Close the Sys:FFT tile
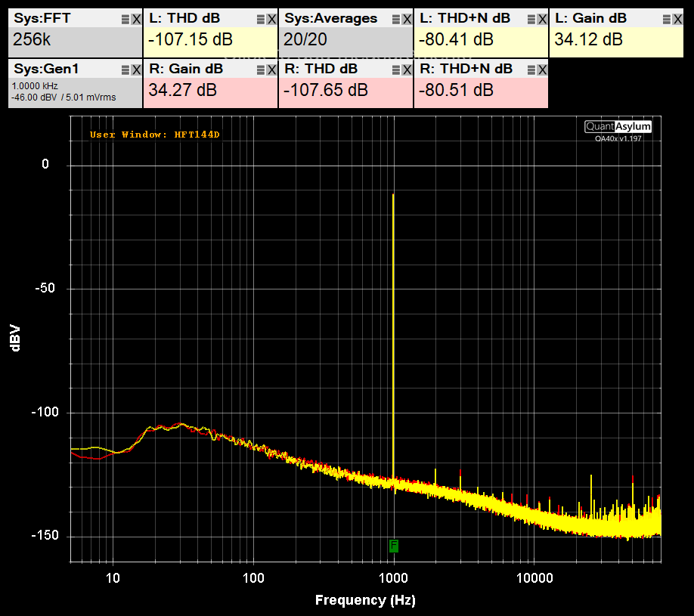The height and width of the screenshot is (616, 694). (136, 20)
